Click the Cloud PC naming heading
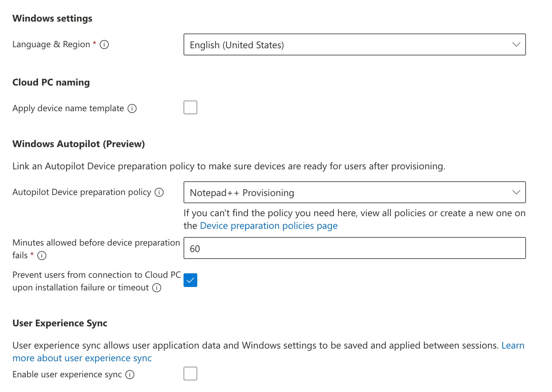The image size is (552, 392). tap(51, 82)
